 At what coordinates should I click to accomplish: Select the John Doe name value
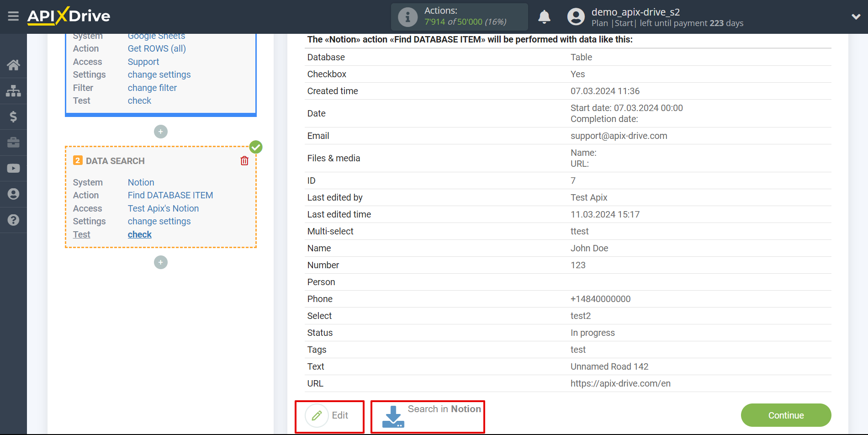coord(589,248)
